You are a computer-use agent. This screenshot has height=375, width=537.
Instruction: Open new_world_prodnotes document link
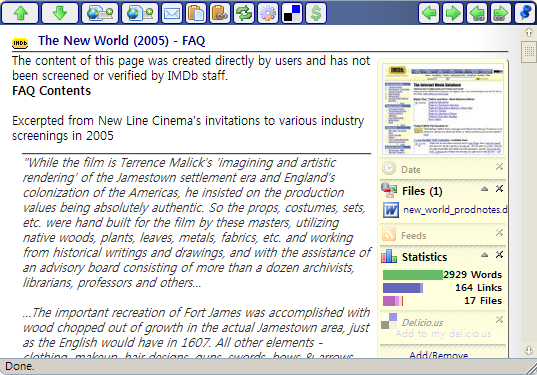[x=455, y=210]
